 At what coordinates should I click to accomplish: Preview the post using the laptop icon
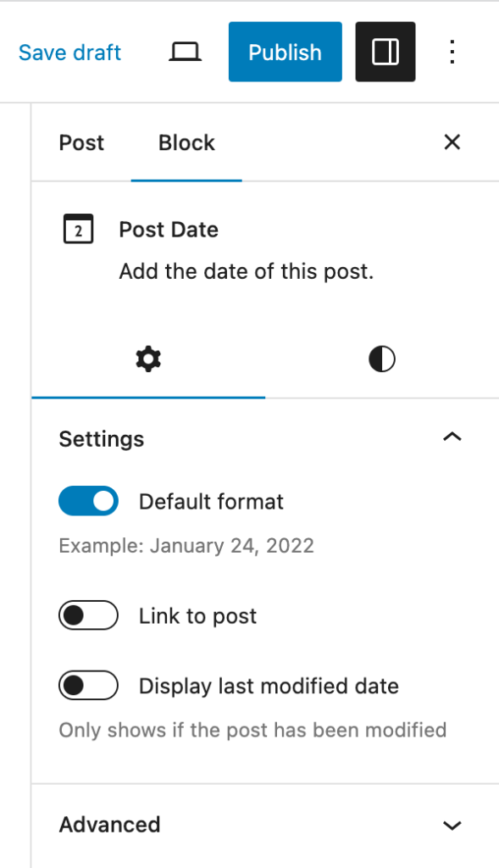[x=185, y=52]
